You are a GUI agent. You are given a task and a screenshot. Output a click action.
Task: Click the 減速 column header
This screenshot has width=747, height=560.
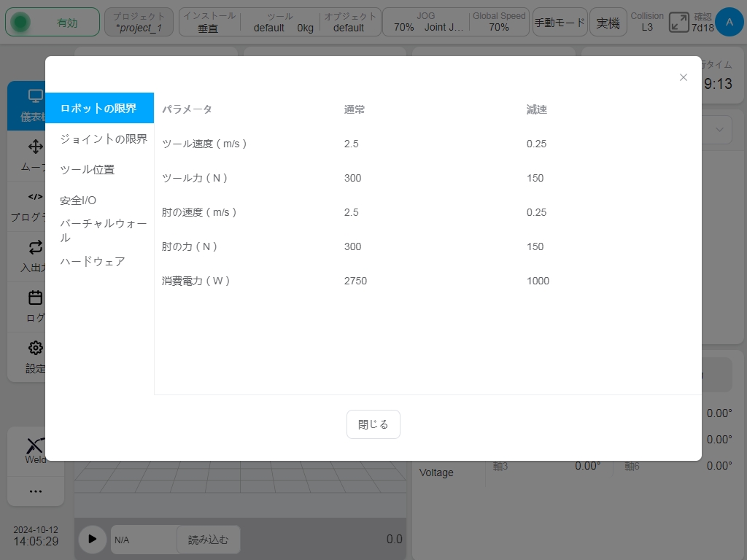pos(537,109)
